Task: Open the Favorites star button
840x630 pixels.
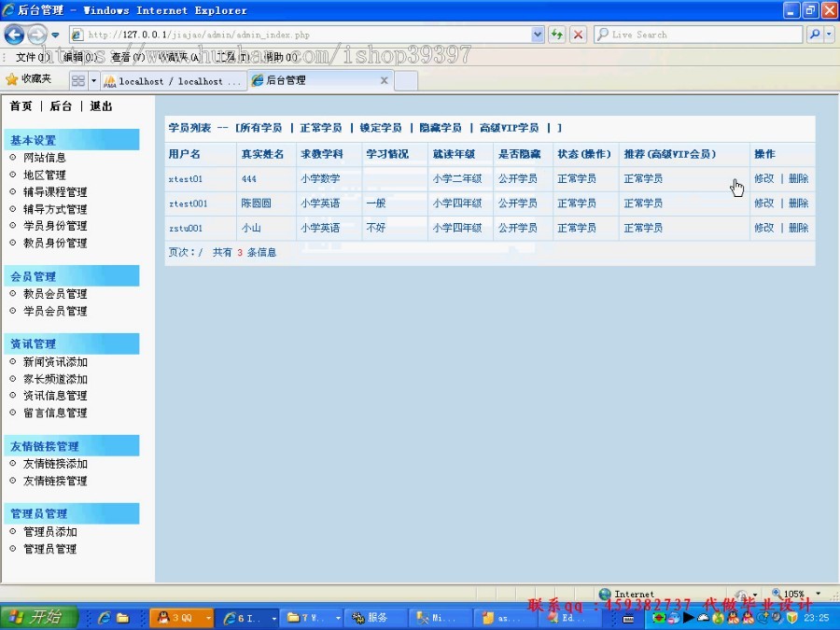Action: tap(28, 79)
